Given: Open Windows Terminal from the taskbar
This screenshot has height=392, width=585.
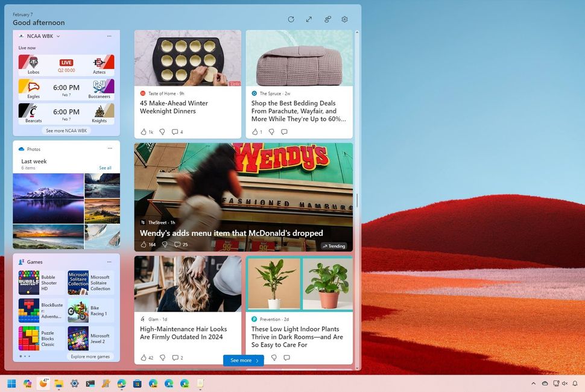Looking at the screenshot, I should point(90,384).
